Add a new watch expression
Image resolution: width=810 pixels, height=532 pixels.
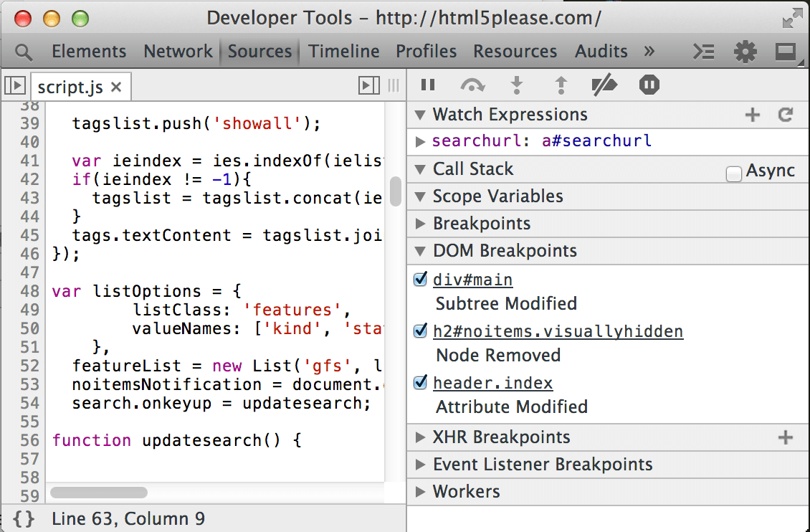[x=753, y=115]
